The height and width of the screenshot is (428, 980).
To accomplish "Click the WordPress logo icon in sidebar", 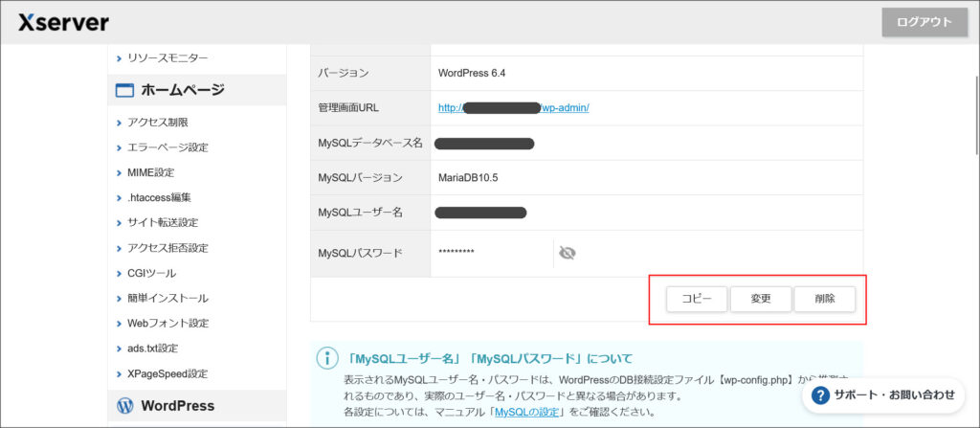I will click(125, 406).
